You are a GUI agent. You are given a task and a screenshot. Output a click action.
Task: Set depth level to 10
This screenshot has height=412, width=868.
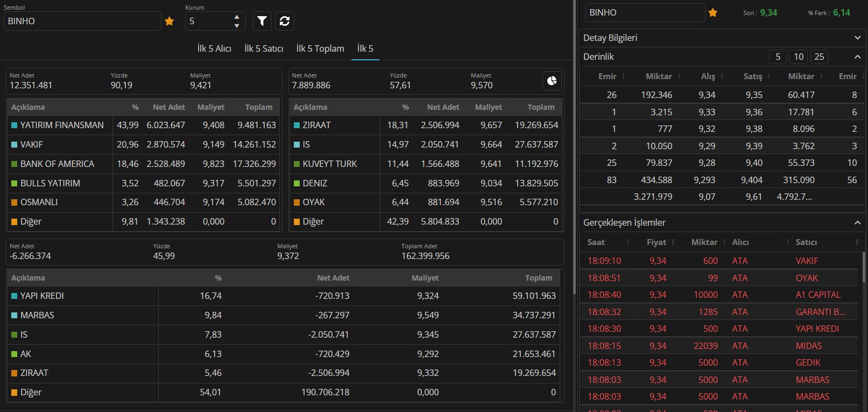click(799, 57)
